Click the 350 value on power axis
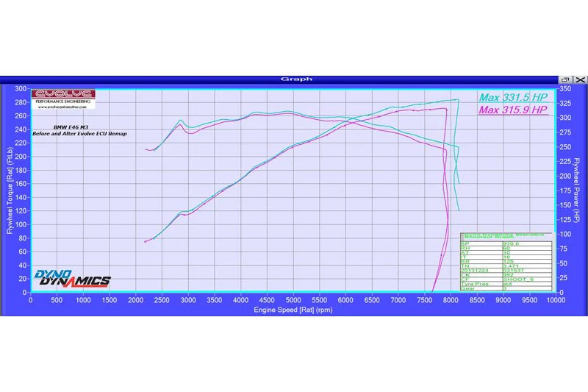The image size is (588, 392). [x=565, y=88]
